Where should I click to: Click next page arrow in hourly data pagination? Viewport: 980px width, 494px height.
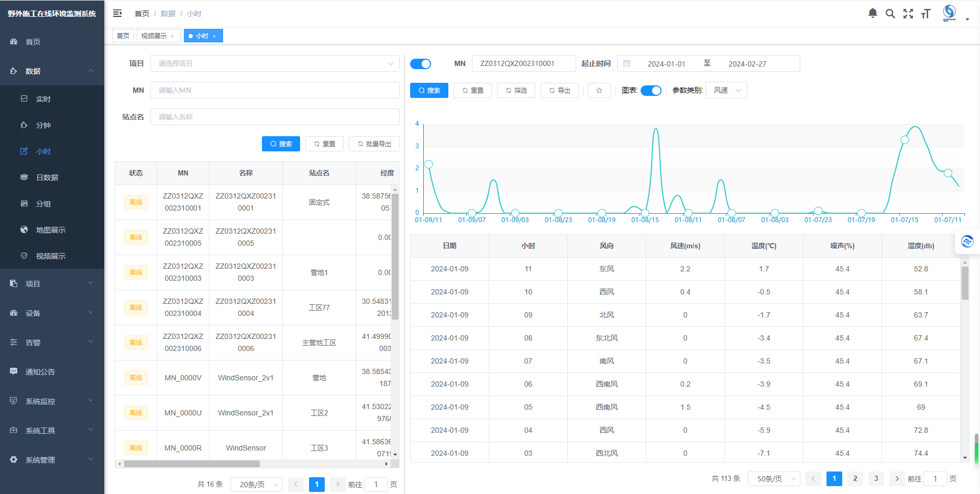pos(897,479)
